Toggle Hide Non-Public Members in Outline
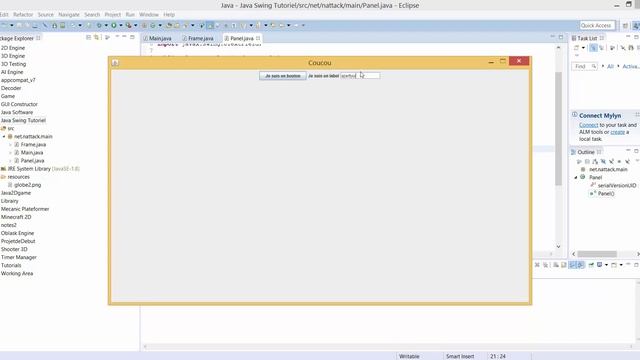The width and height of the screenshot is (640, 360). coord(620,162)
